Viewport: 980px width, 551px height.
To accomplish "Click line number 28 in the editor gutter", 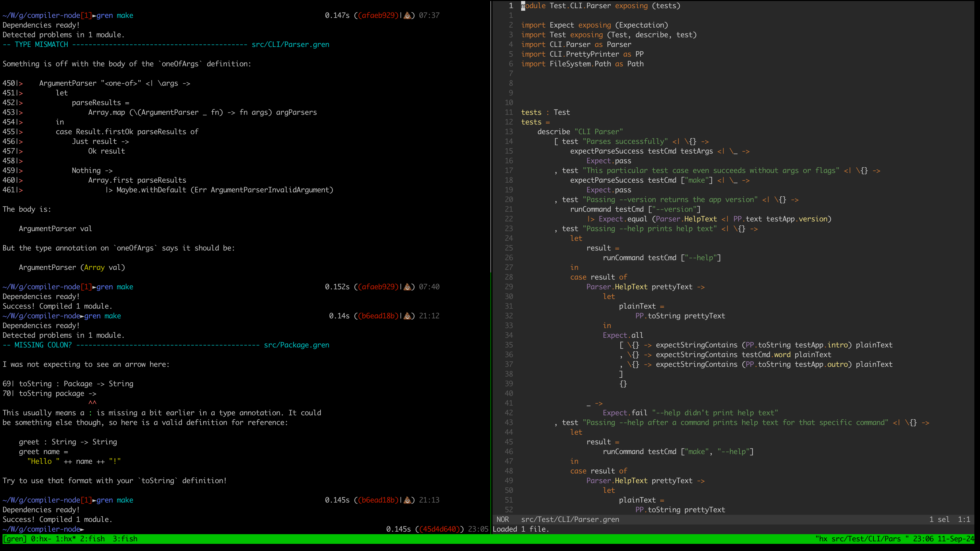I will coord(509,277).
